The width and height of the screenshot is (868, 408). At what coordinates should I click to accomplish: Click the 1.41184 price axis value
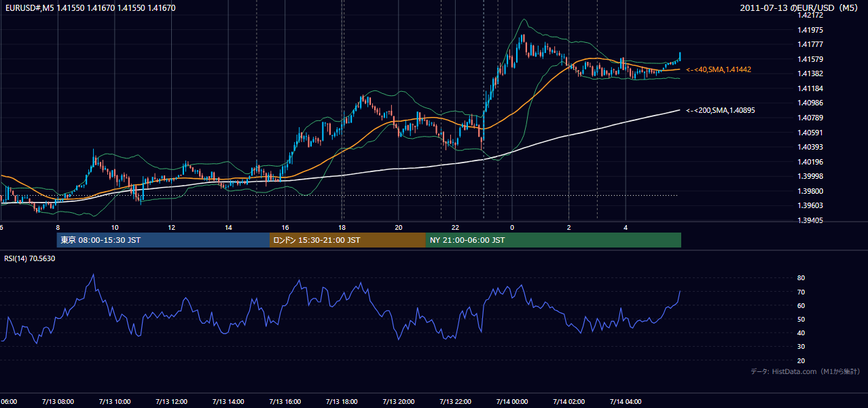(x=812, y=88)
